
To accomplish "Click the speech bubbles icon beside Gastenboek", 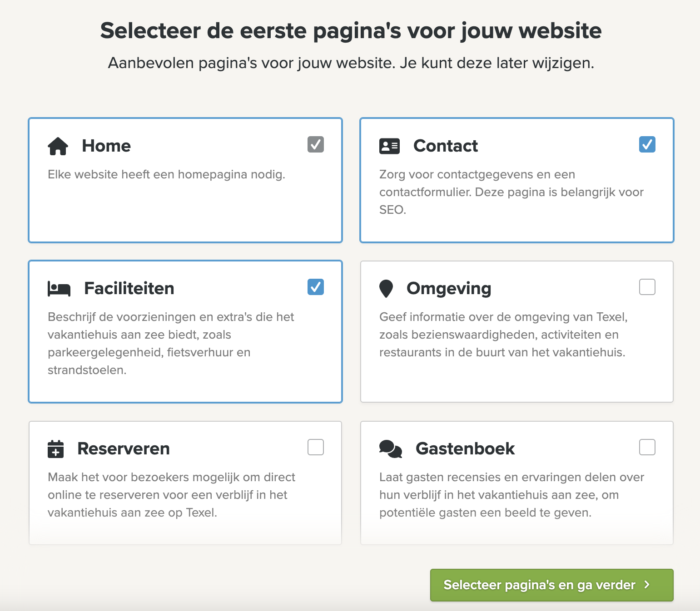I will click(391, 449).
